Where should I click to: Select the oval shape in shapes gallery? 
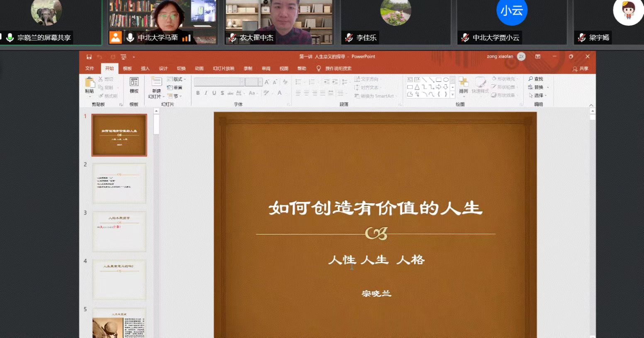click(446, 80)
